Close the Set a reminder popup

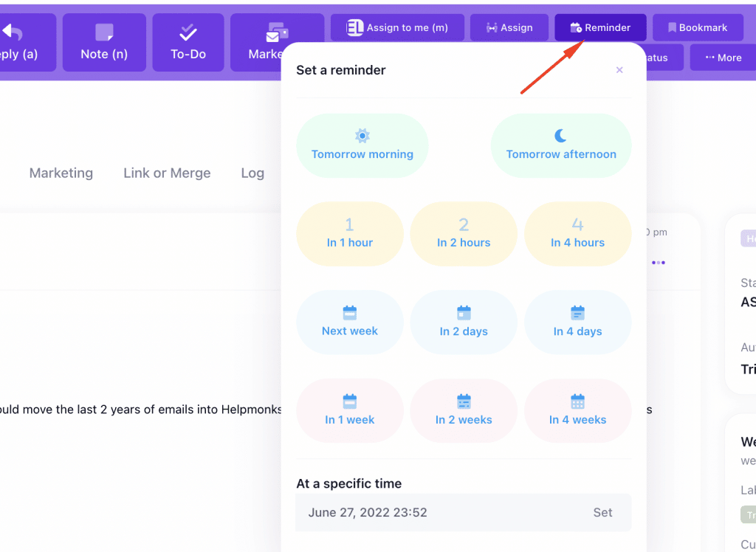pyautogui.click(x=619, y=70)
